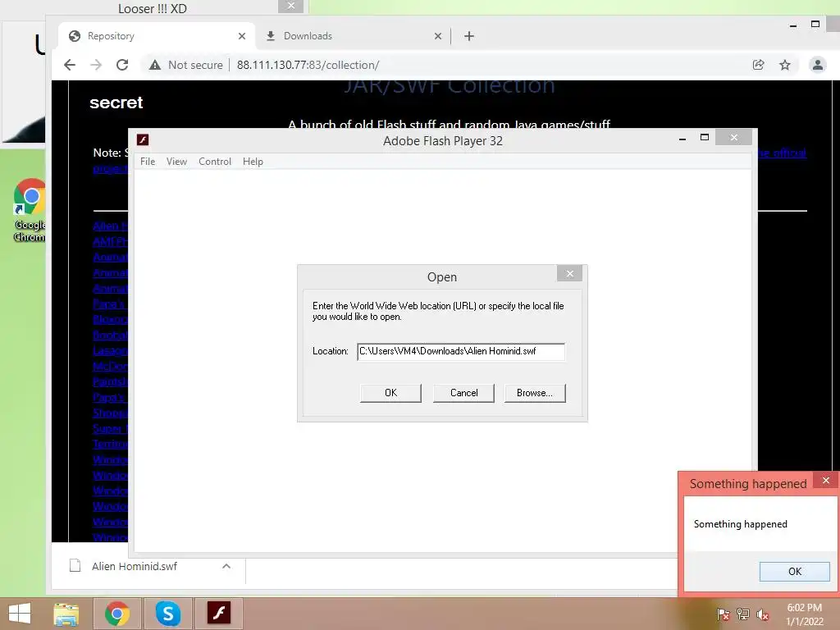The image size is (840, 630).
Task: Click OK in Something happened popup
Action: [794, 571]
